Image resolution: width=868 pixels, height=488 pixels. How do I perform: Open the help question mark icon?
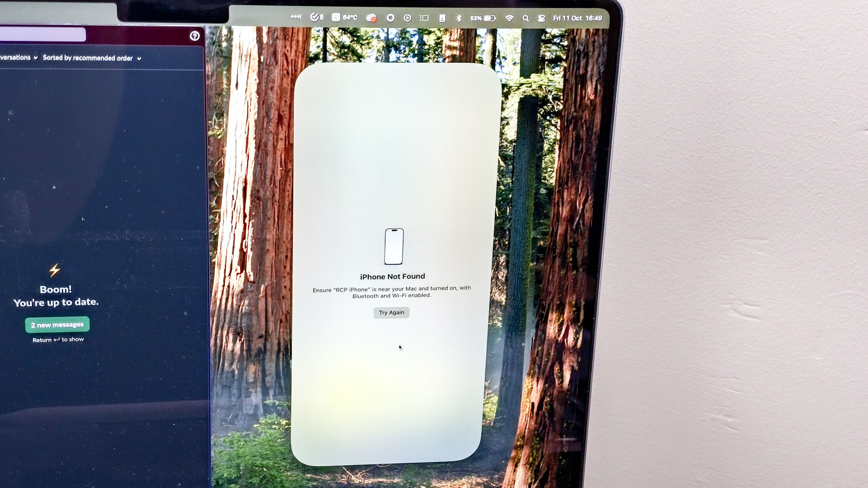pyautogui.click(x=194, y=36)
